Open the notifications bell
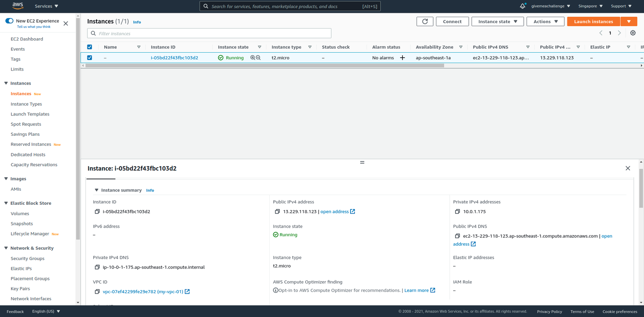 pos(523,6)
